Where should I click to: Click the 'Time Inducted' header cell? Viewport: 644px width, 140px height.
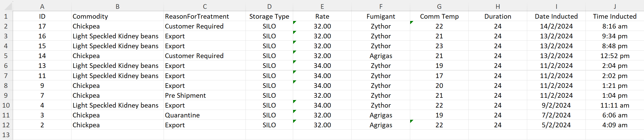tap(615, 16)
